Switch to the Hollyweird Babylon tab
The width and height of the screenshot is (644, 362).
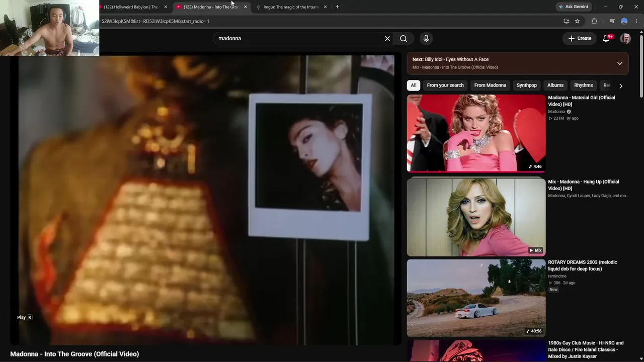point(131,7)
